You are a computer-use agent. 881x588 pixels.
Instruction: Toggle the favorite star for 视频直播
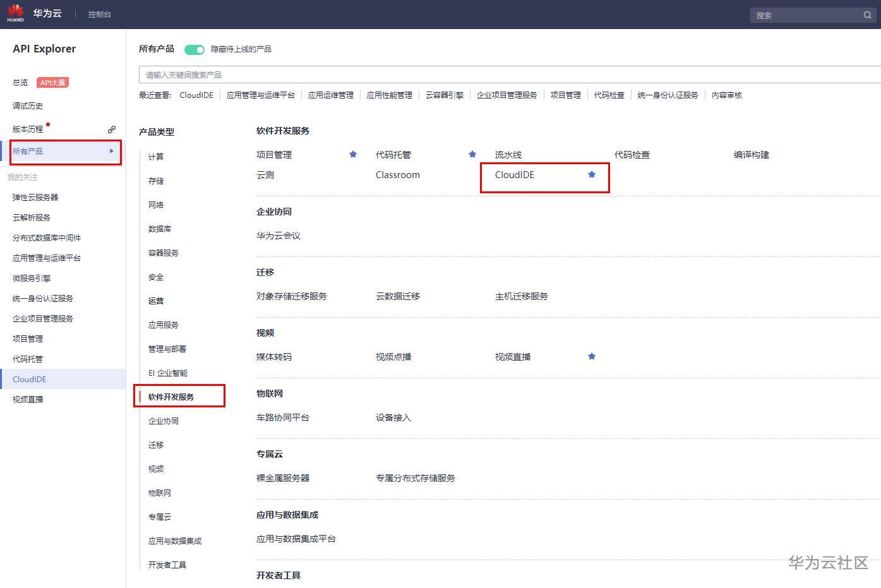(592, 356)
